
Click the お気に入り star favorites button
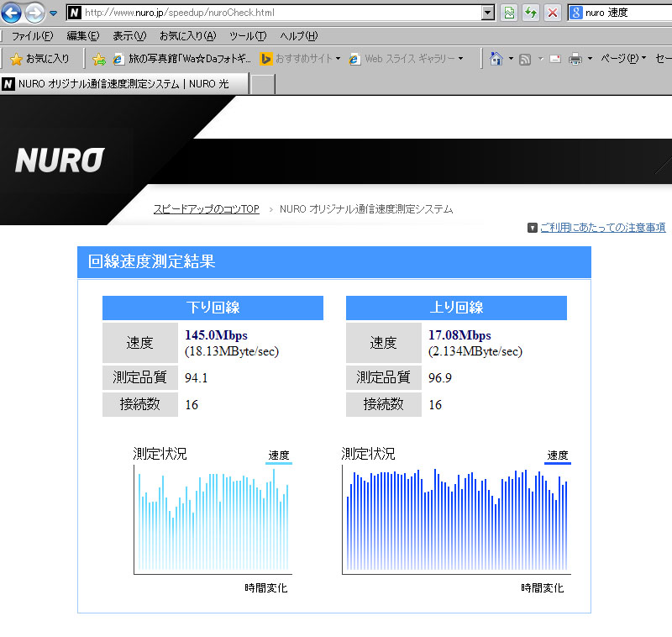[39, 59]
